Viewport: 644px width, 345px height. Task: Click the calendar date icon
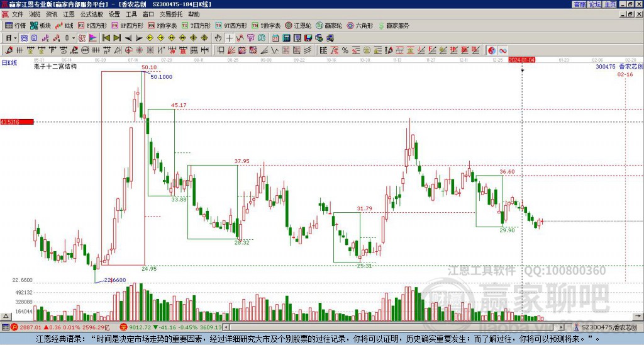275,38
